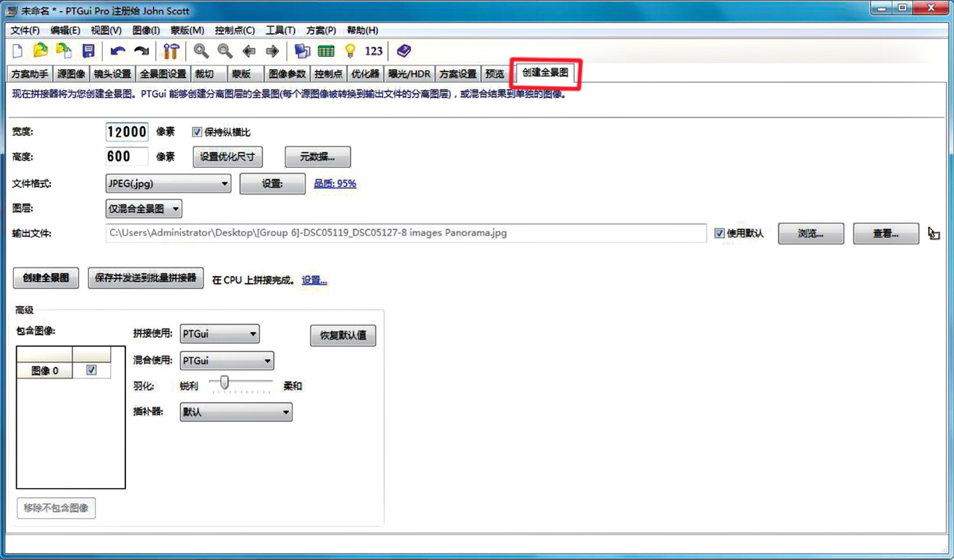Expand the 混合使用 PTGui dropdown
The height and width of the screenshot is (560, 954).
point(227,360)
